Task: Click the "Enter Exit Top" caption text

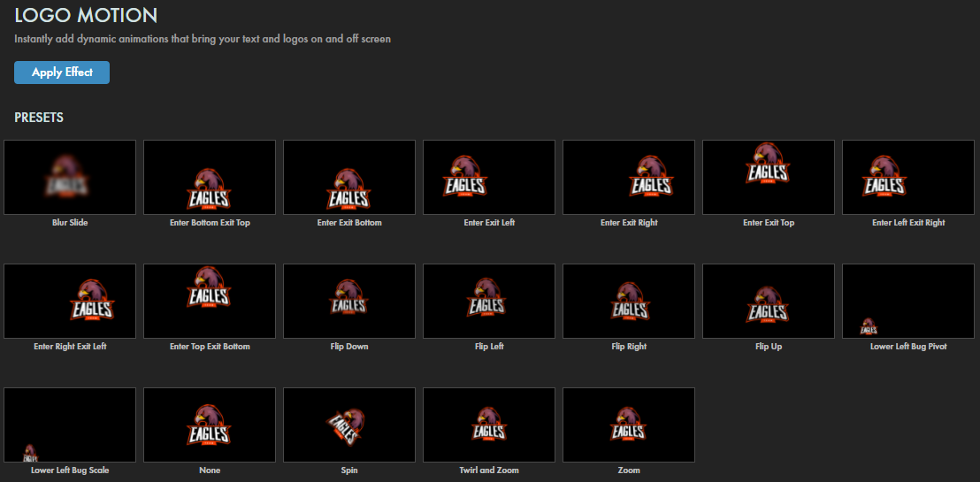Action: click(769, 223)
